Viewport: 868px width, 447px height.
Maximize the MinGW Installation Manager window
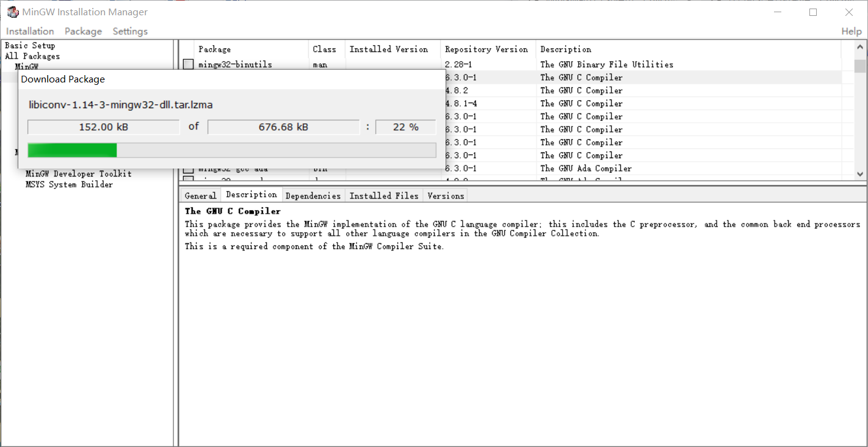pos(812,12)
